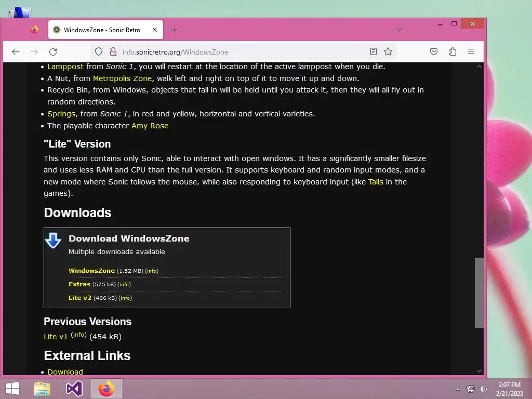This screenshot has height=399, width=532.
Task: Minimize the Firefox window
Action: tap(440, 24)
